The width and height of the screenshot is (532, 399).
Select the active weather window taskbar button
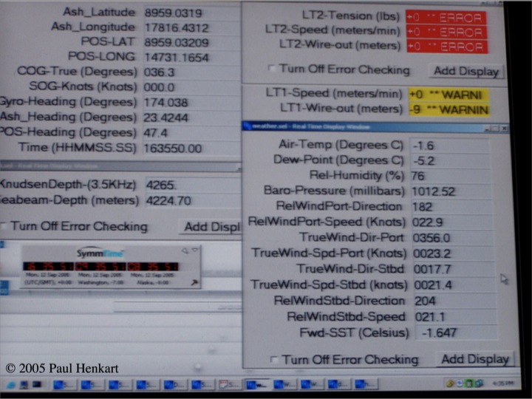click(256, 384)
